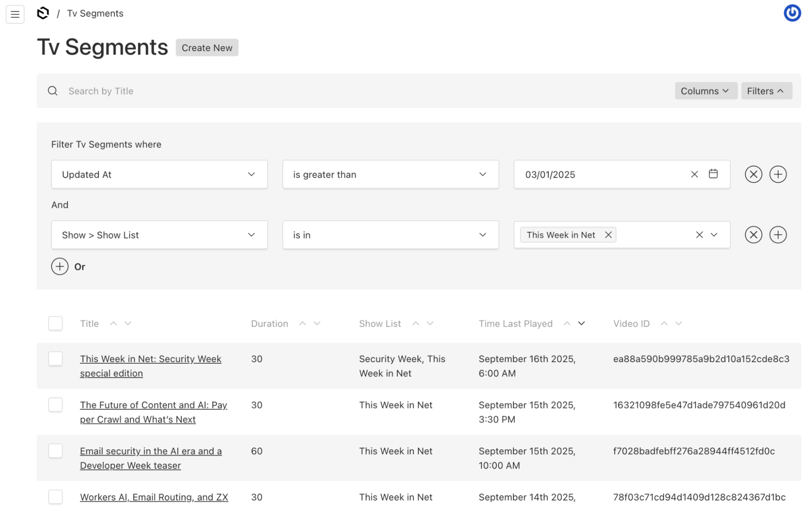Clear the 03/01/2025 date value
The height and width of the screenshot is (507, 812).
click(x=694, y=174)
